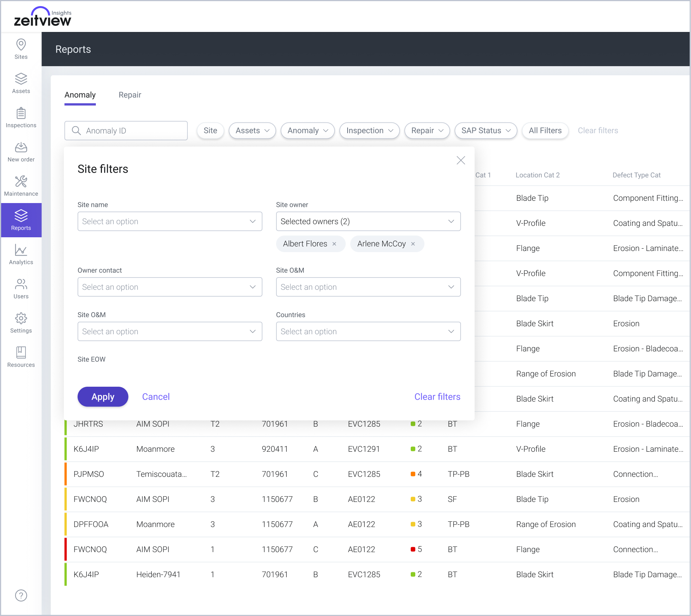Select JHRTRS anomaly row ID
The height and width of the screenshot is (616, 691).
click(x=88, y=424)
